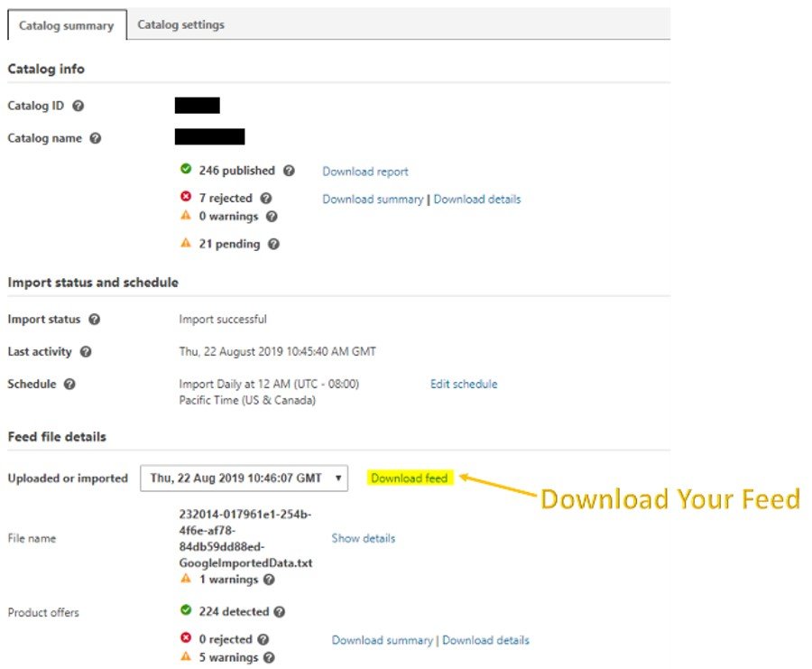812x669 pixels.
Task: Click help icon beside 7 rejected
Action: click(266, 199)
